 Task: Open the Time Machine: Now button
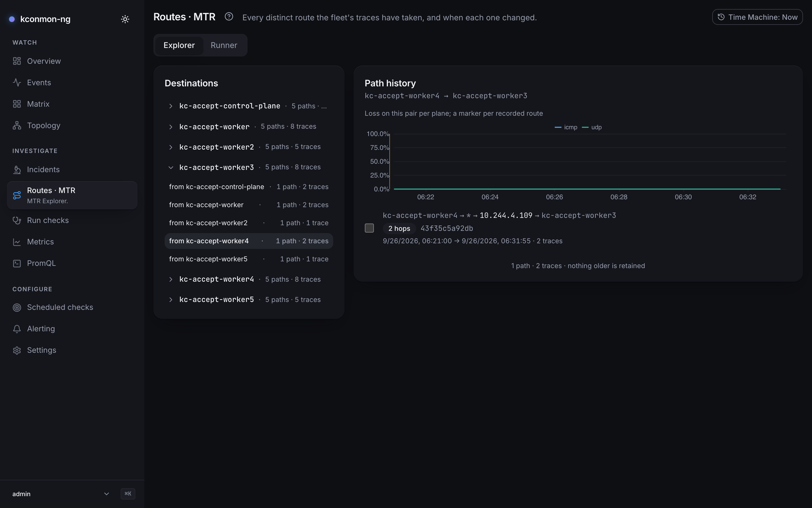pos(757,17)
